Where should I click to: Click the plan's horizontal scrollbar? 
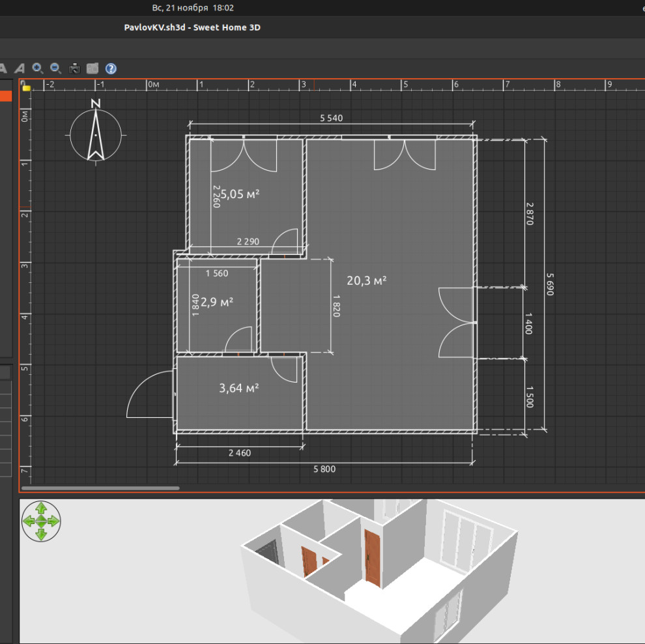pos(100,488)
